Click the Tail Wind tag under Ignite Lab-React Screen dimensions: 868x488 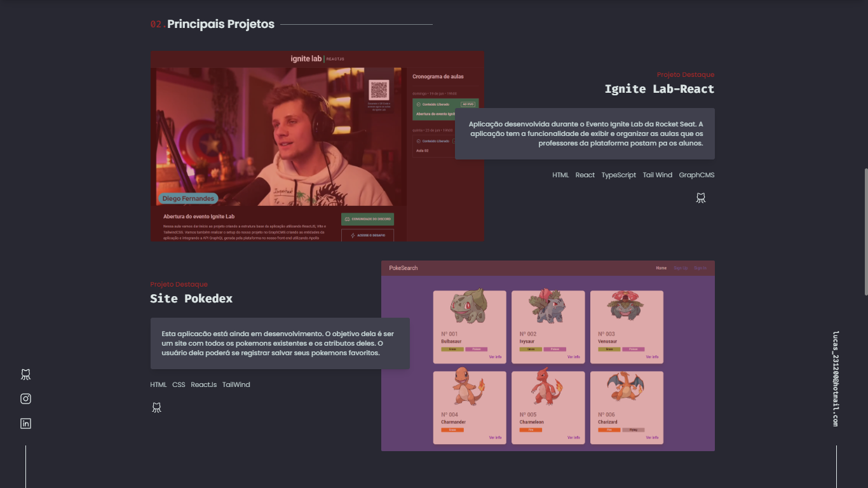click(657, 175)
